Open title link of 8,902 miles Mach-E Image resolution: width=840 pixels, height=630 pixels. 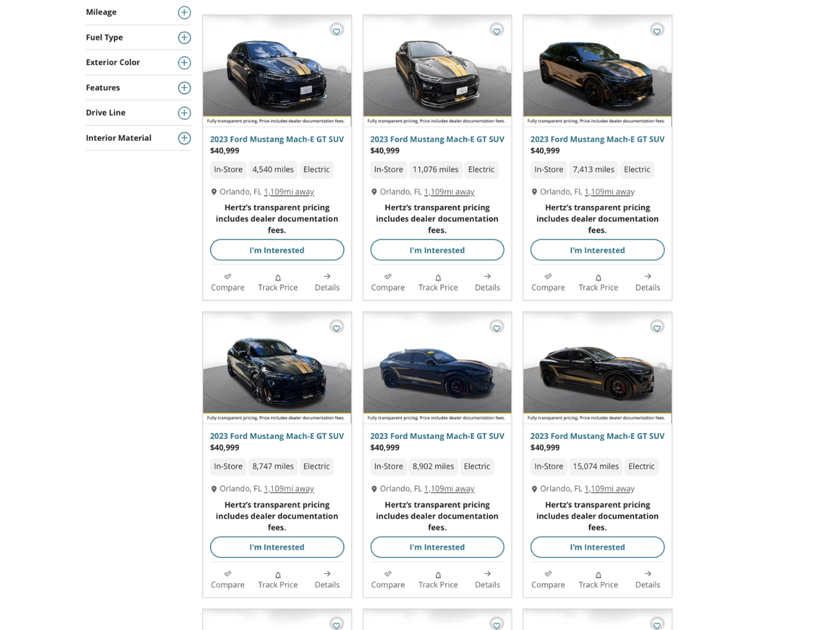tap(437, 436)
